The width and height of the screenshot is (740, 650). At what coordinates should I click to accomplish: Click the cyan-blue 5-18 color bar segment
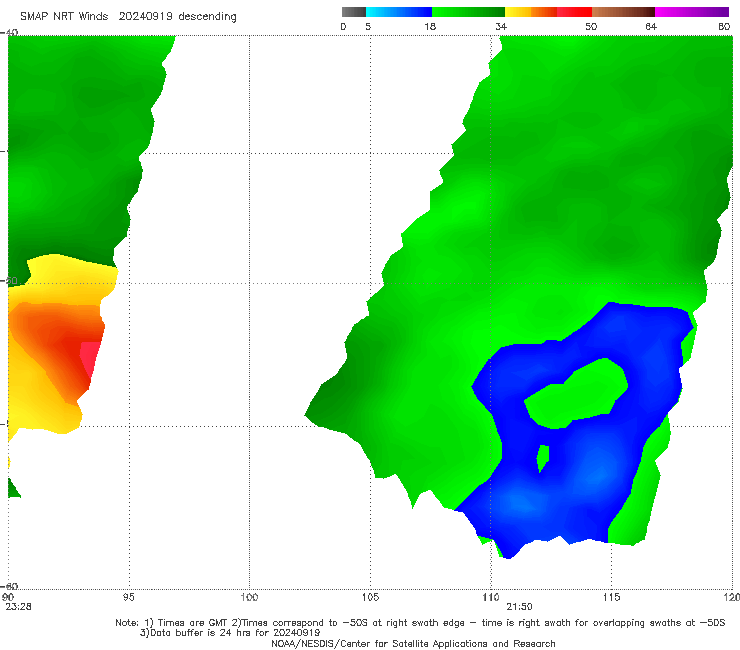click(x=399, y=12)
